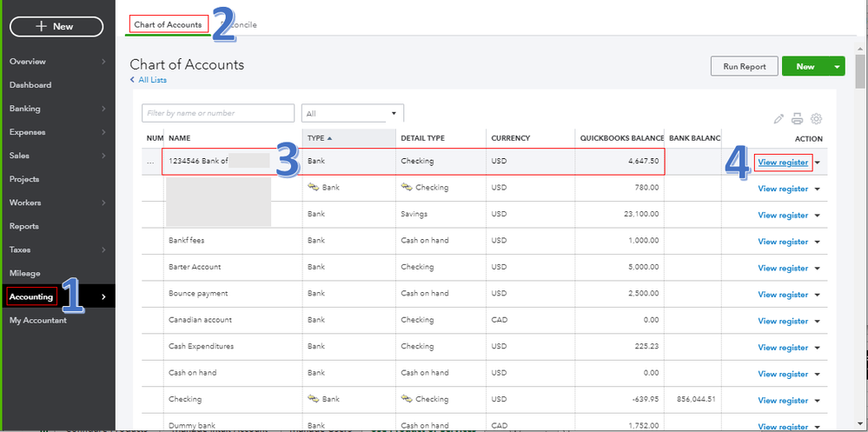Expand the Sales submenu chevron
This screenshot has height=432, width=868.
coord(103,156)
